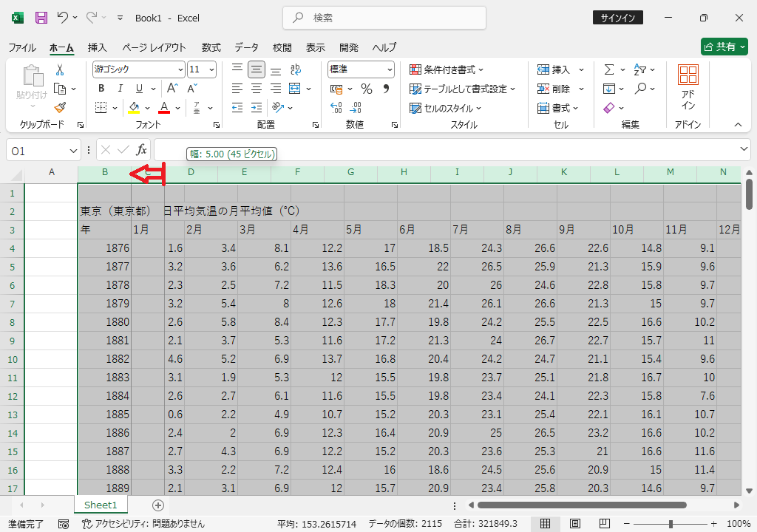Decrease the indent
The width and height of the screenshot is (757, 532).
237,108
